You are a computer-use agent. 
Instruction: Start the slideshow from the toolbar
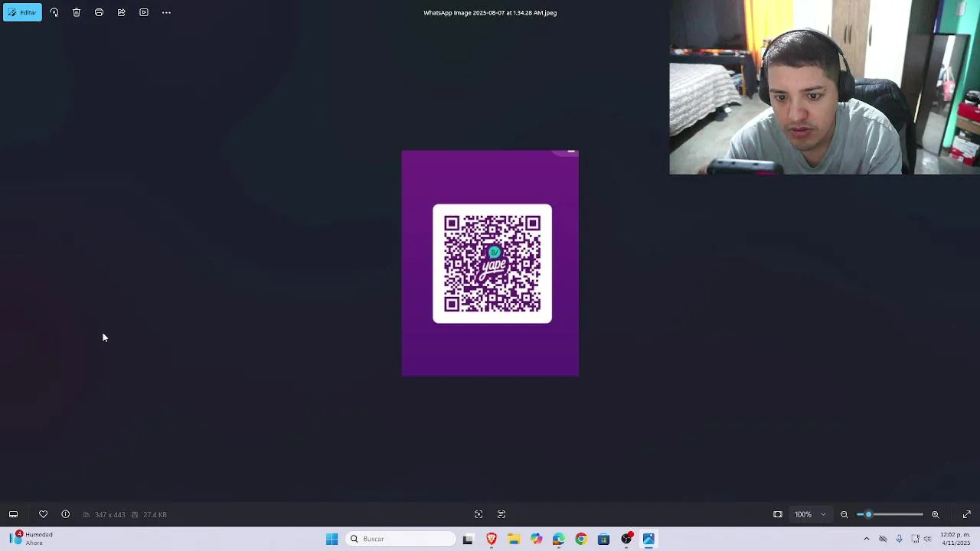pos(144,12)
